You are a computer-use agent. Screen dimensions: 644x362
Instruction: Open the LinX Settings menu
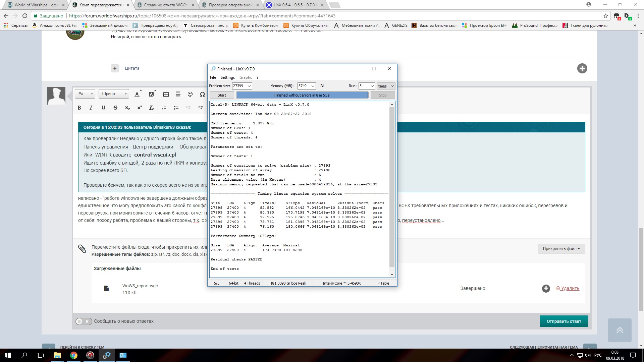[x=227, y=77]
